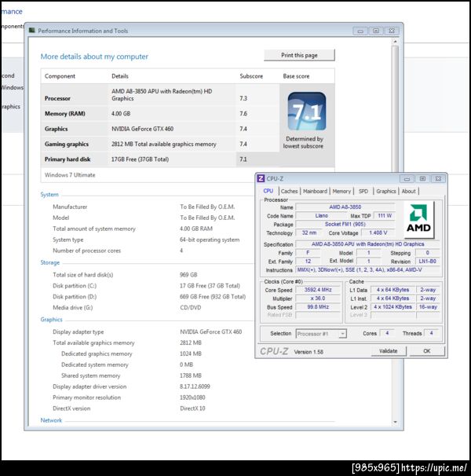Click the AMD logo in CPU-Z
The width and height of the screenshot is (471, 476).
point(418,219)
